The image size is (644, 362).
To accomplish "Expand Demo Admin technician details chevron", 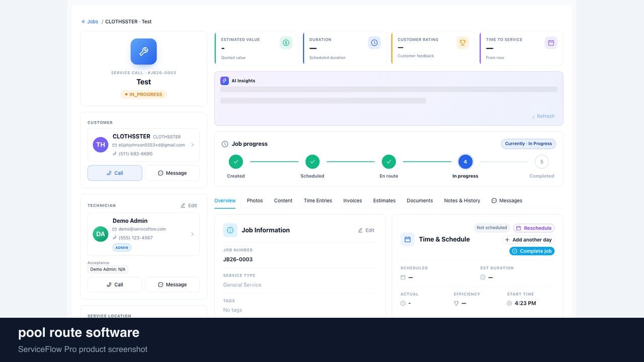I will point(192,234).
